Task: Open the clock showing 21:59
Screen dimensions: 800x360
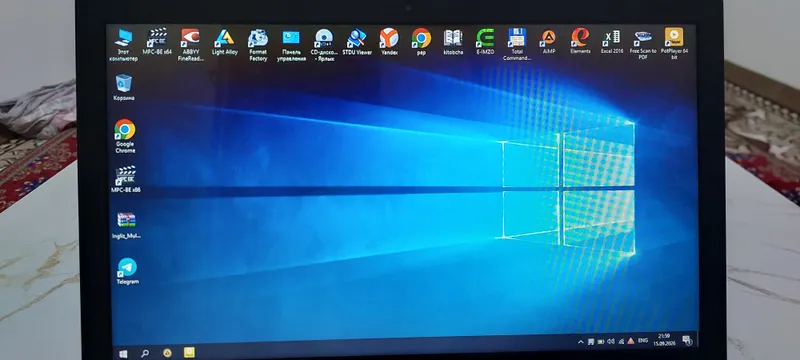Action: [x=664, y=340]
